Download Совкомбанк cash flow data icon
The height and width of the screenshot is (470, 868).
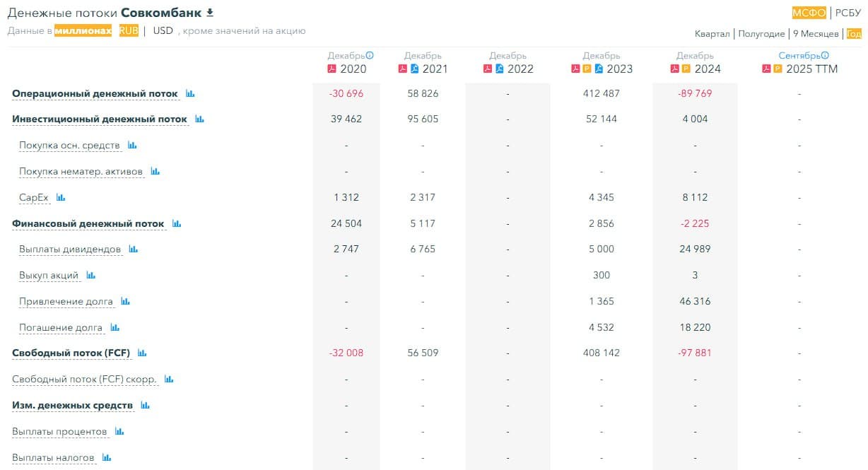tap(209, 13)
